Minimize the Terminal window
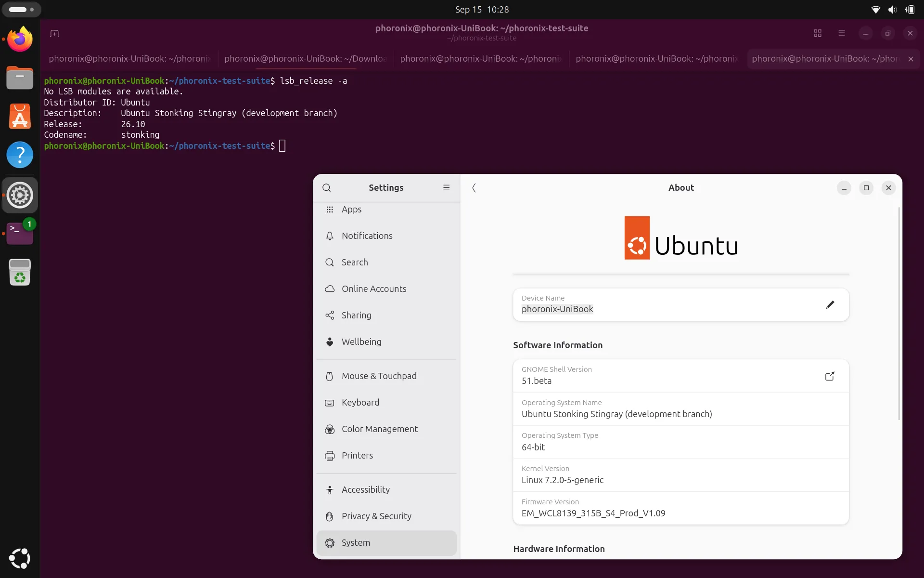The height and width of the screenshot is (578, 924). (x=865, y=33)
